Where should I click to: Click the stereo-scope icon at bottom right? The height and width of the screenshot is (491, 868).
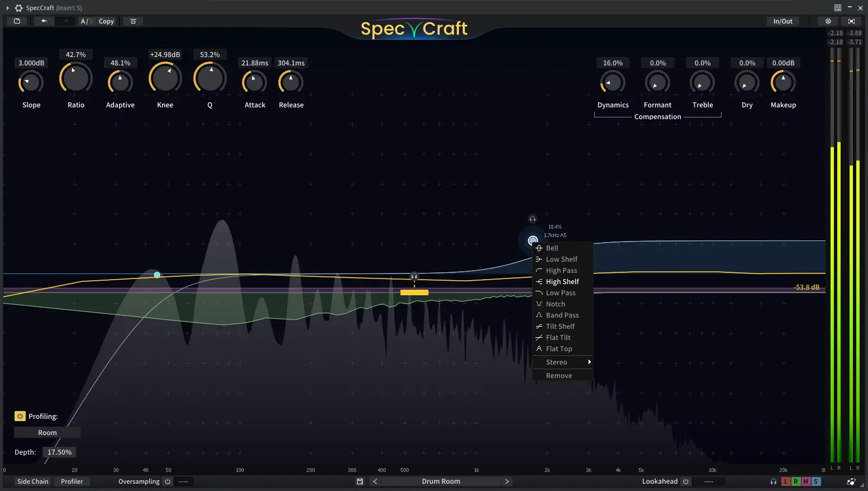851,481
